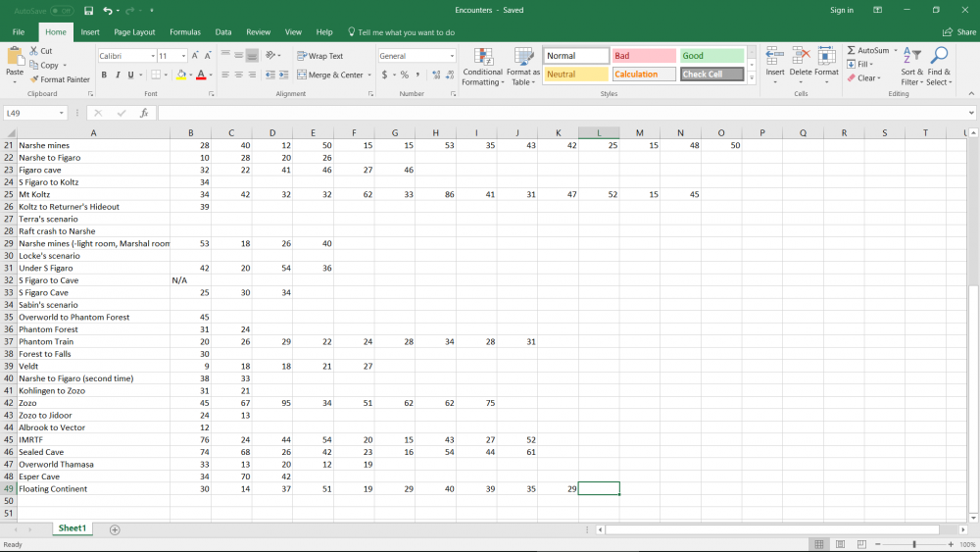Open Format as Table gallery
The image size is (980, 552).
pos(522,67)
